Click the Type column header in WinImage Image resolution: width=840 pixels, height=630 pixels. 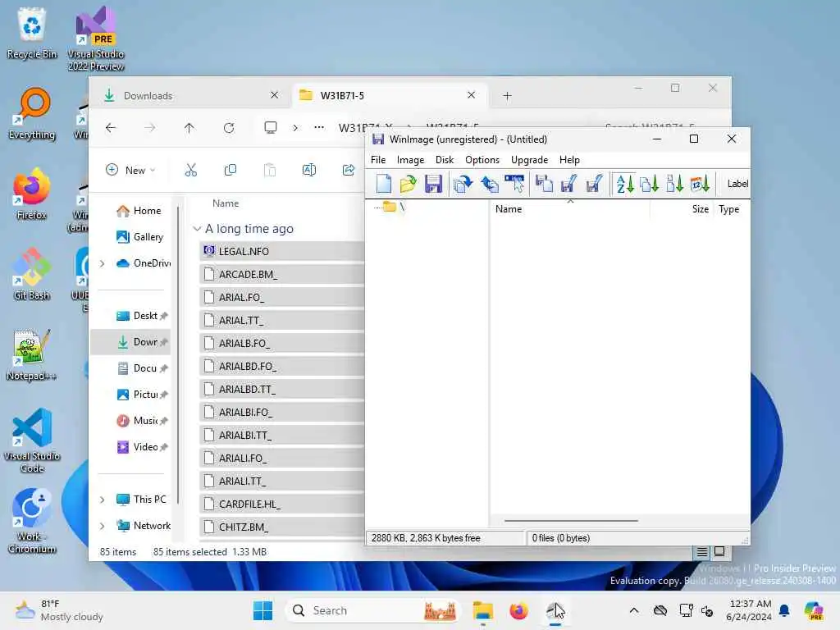pyautogui.click(x=731, y=209)
